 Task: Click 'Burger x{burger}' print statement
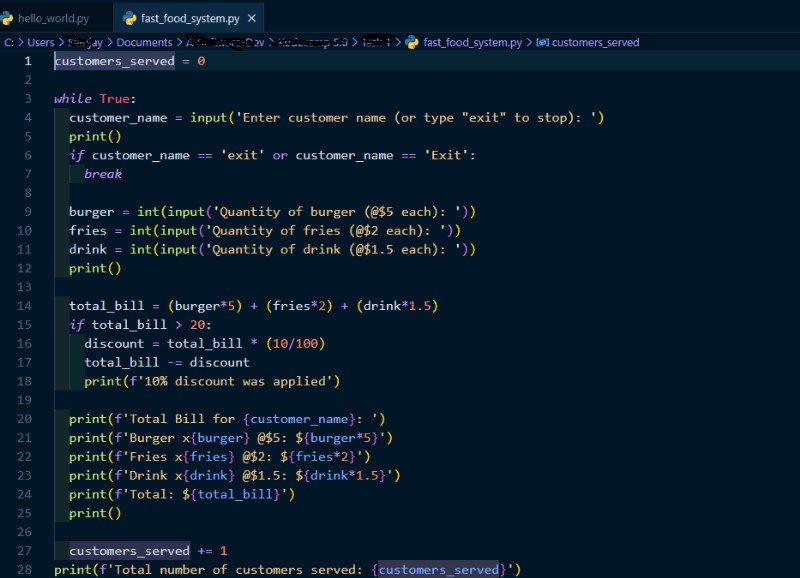click(x=231, y=438)
